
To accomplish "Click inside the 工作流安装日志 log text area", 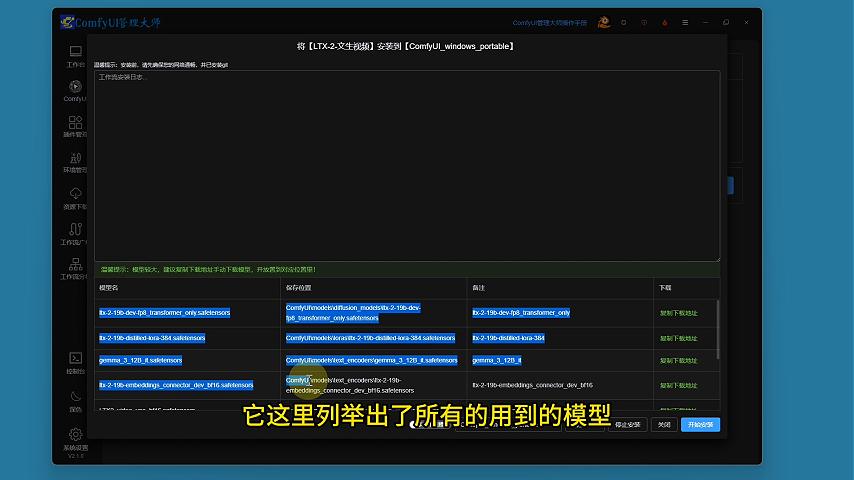I will (407, 166).
